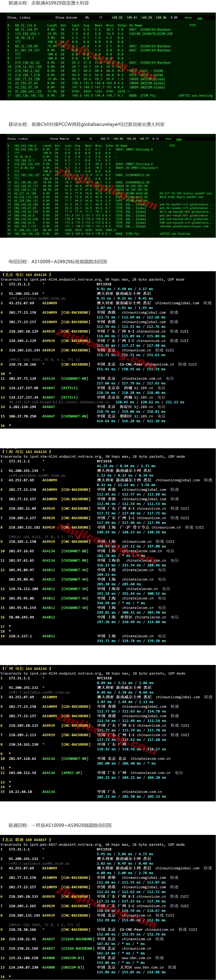Open the Beijing Telecom 163 AS4134 traceroute image
The width and height of the screenshot is (216, 980).
coord(108,350)
